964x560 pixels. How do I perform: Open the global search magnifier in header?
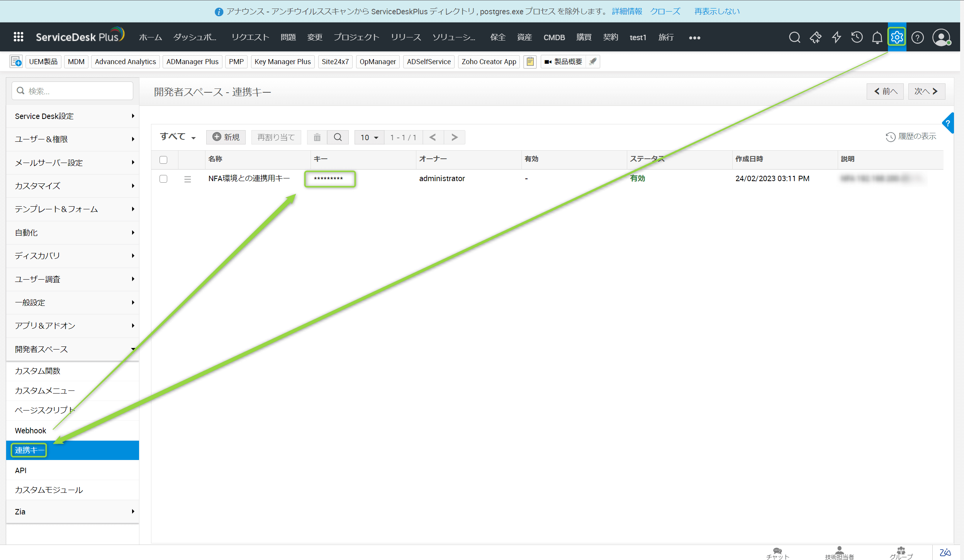[x=794, y=37]
